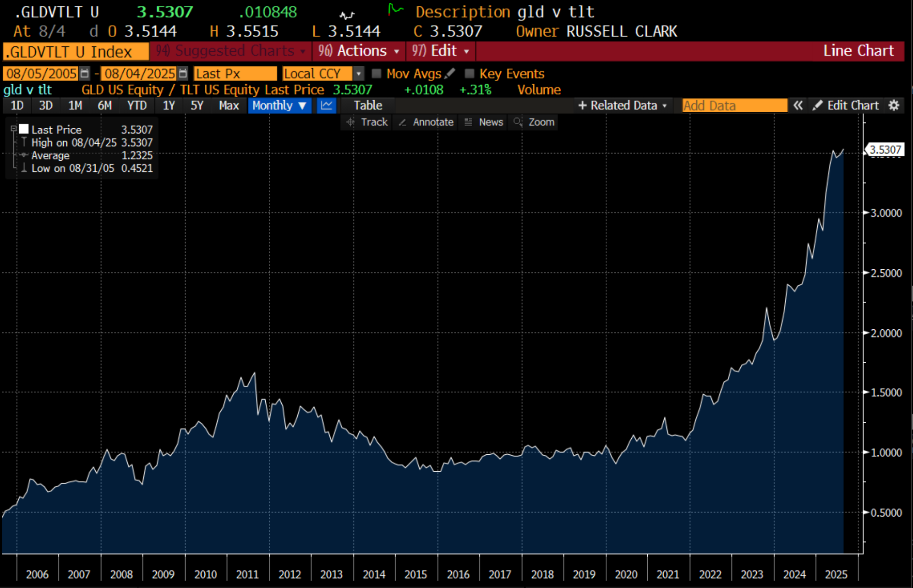Enable the Key Events checkbox
Viewport: 913px width, 588px height.
[x=469, y=73]
